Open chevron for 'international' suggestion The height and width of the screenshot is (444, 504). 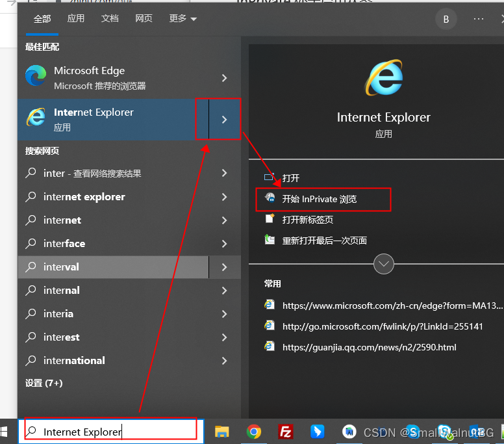[224, 361]
